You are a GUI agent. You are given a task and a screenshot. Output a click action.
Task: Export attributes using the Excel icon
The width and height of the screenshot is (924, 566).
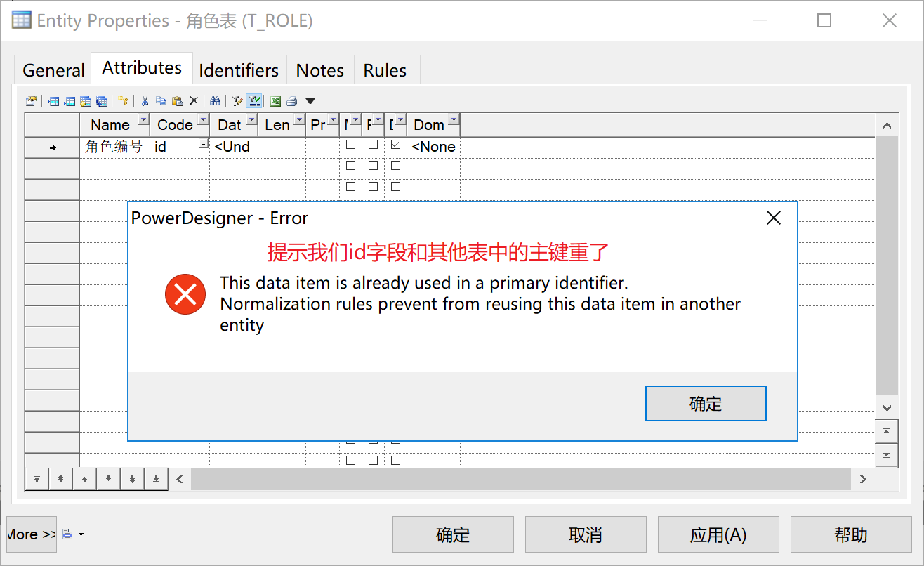pyautogui.click(x=275, y=100)
